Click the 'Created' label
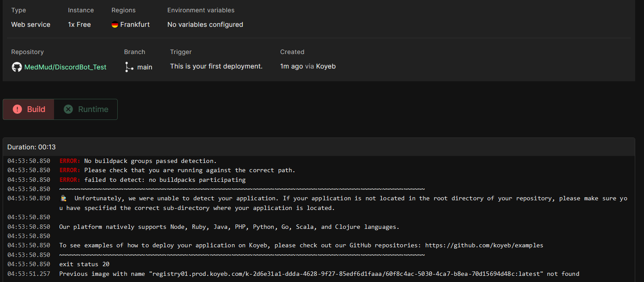This screenshot has height=282, width=644. [x=292, y=52]
